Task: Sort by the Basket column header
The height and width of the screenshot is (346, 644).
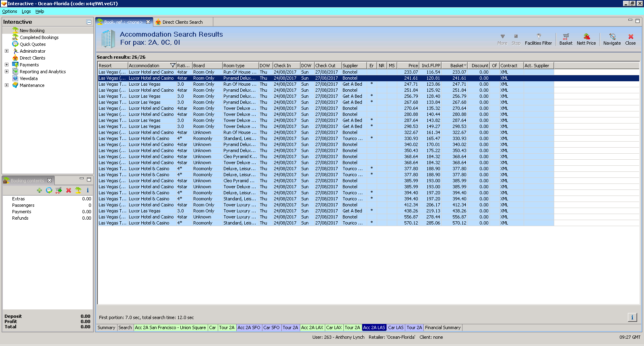Action: point(456,66)
